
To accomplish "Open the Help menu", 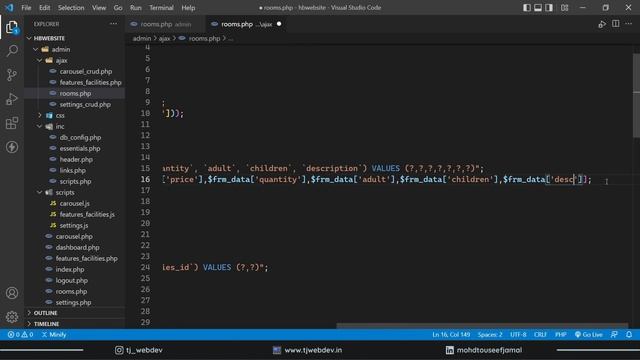I will [188, 8].
